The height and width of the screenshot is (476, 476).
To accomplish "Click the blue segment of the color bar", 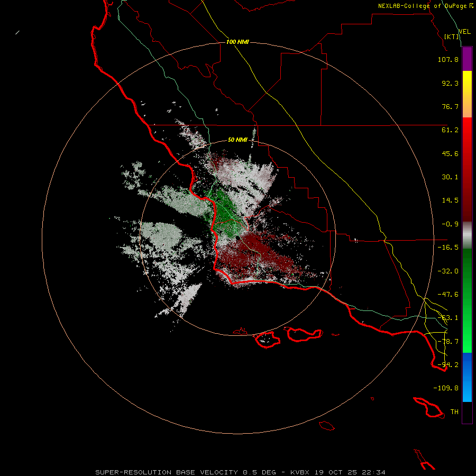I will (467, 377).
